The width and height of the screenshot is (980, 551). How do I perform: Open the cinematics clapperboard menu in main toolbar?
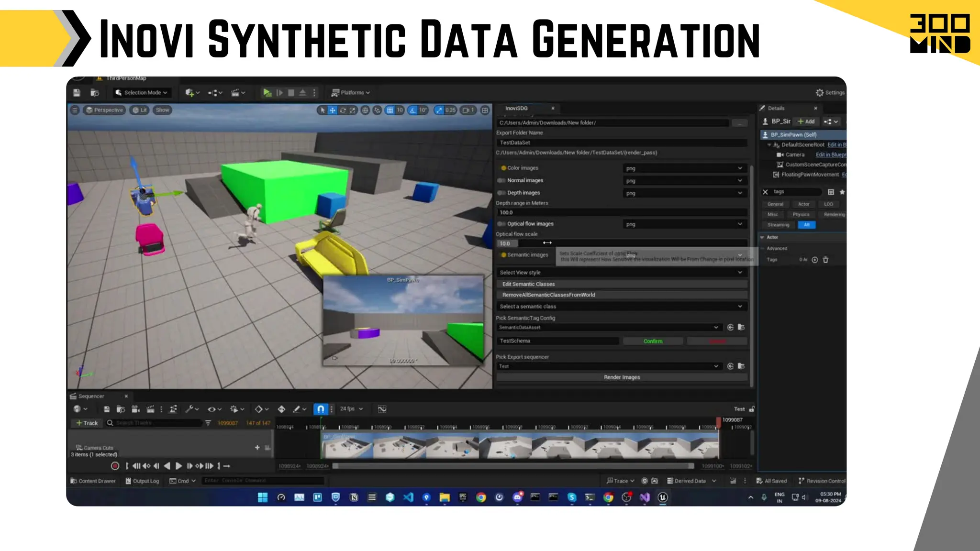tap(238, 92)
